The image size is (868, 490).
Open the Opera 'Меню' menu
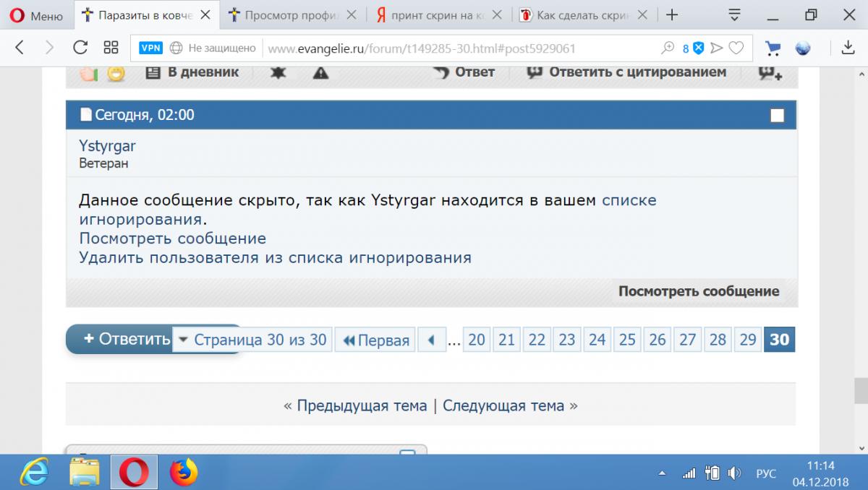point(36,15)
